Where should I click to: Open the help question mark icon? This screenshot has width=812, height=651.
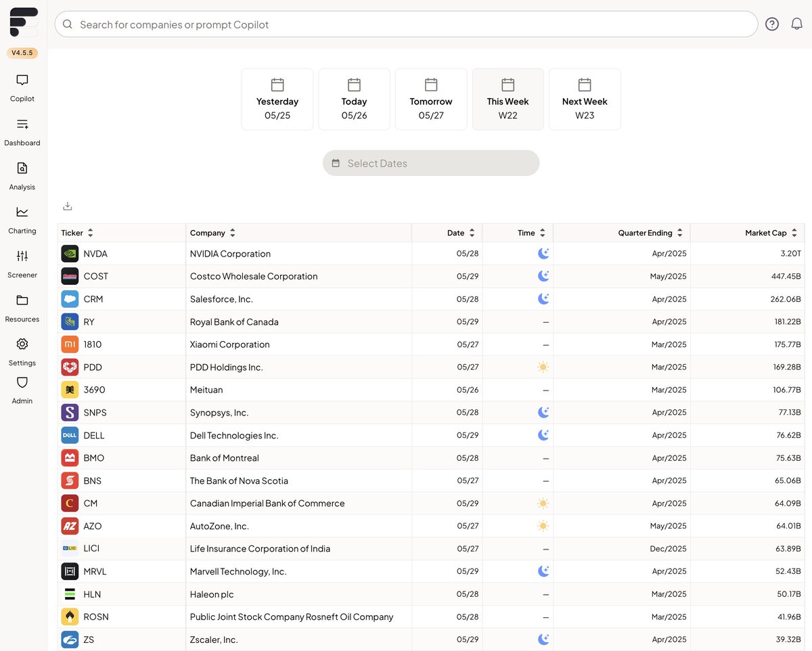[772, 24]
